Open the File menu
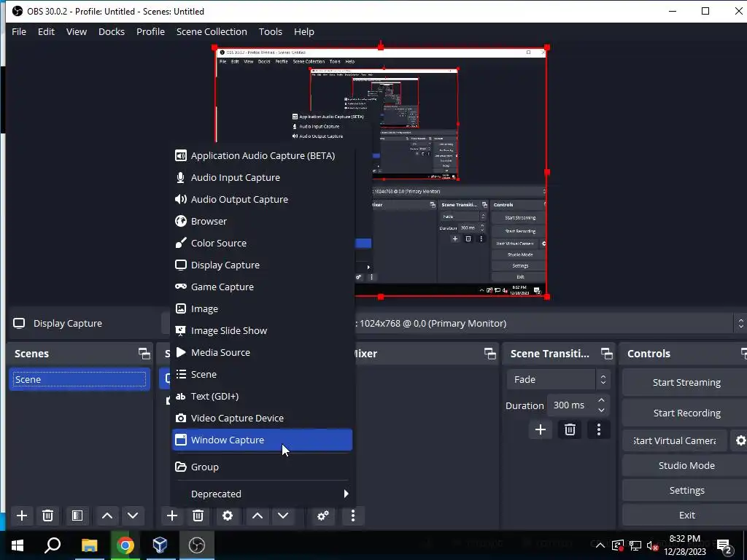 pos(19,32)
